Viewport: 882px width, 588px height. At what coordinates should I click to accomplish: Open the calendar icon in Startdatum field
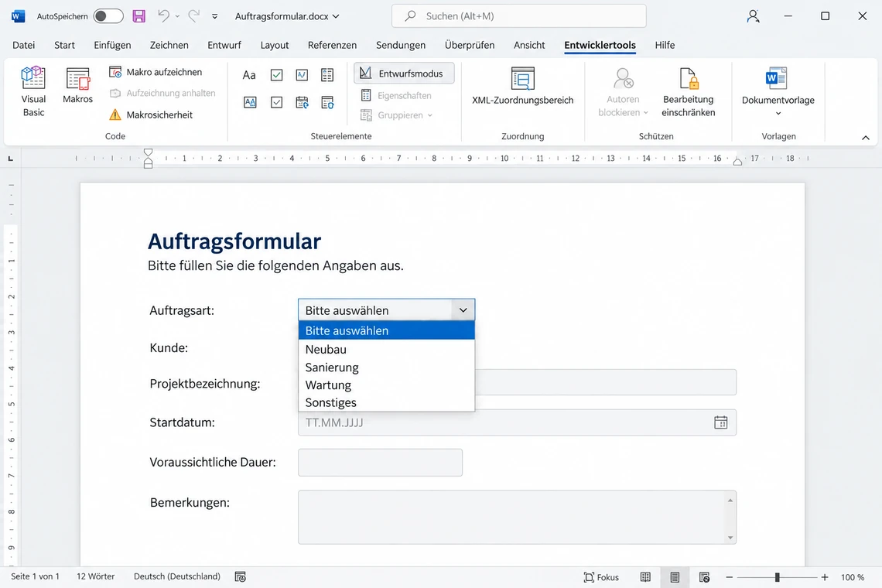720,422
